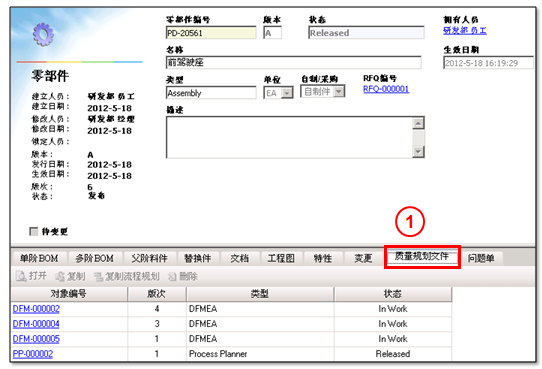This screenshot has height=369, width=542.
Task: Click the 删除 (Delete) toolbar icon
Action: tap(172, 277)
